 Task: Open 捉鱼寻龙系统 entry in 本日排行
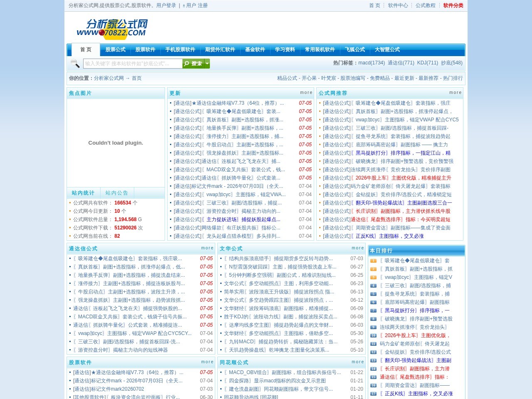(415, 294)
